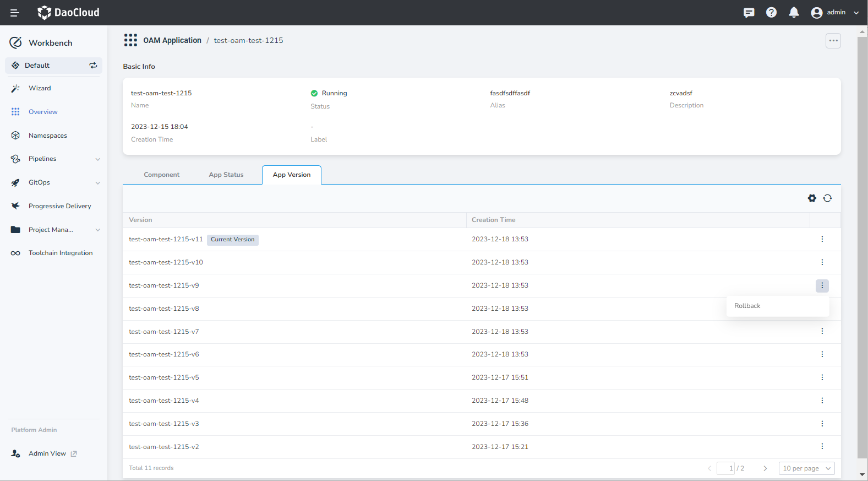
Task: Go to next page of versions
Action: coord(765,468)
